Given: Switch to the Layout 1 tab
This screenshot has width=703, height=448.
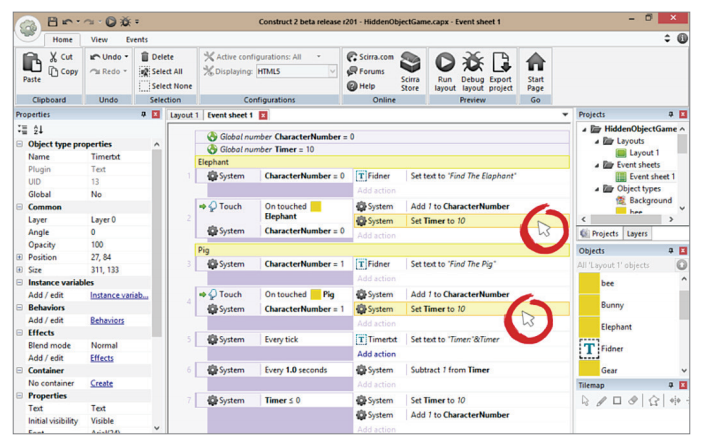Looking at the screenshot, I should 184,115.
